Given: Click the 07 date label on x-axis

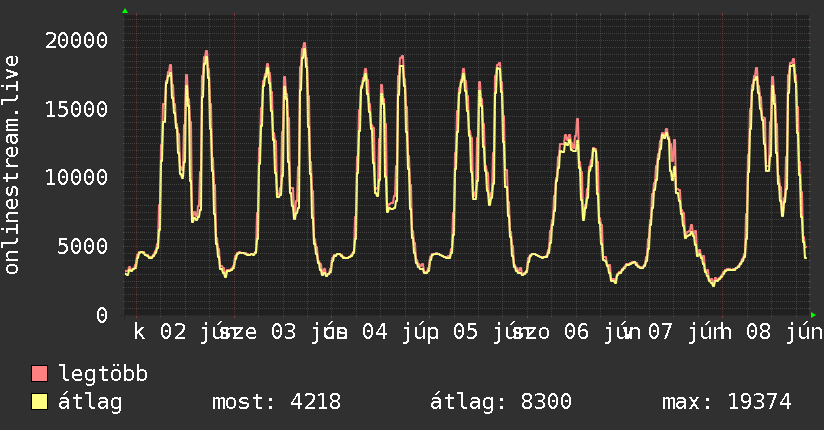Looking at the screenshot, I should [660, 332].
